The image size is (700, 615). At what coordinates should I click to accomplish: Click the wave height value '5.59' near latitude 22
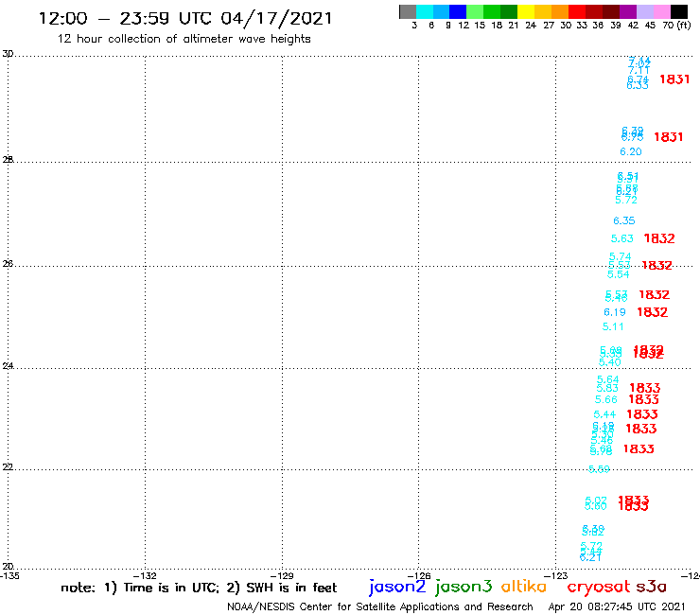pyautogui.click(x=599, y=469)
